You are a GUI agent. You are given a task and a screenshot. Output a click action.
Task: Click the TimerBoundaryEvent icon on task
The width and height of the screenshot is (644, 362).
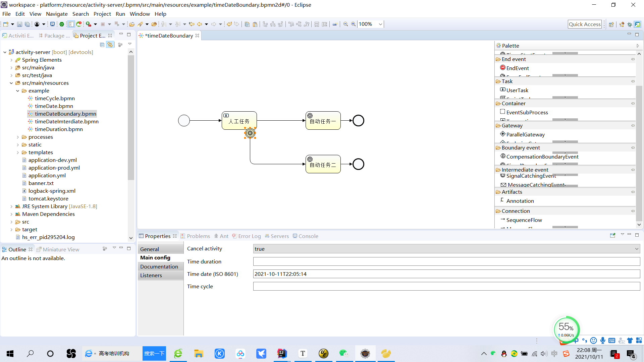(250, 133)
